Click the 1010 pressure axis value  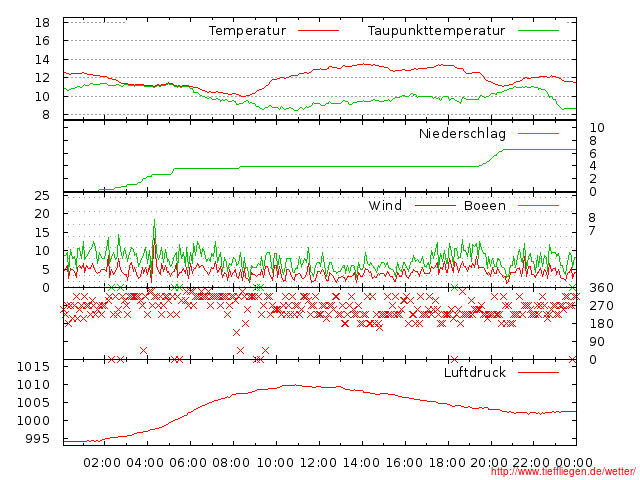[x=33, y=385]
